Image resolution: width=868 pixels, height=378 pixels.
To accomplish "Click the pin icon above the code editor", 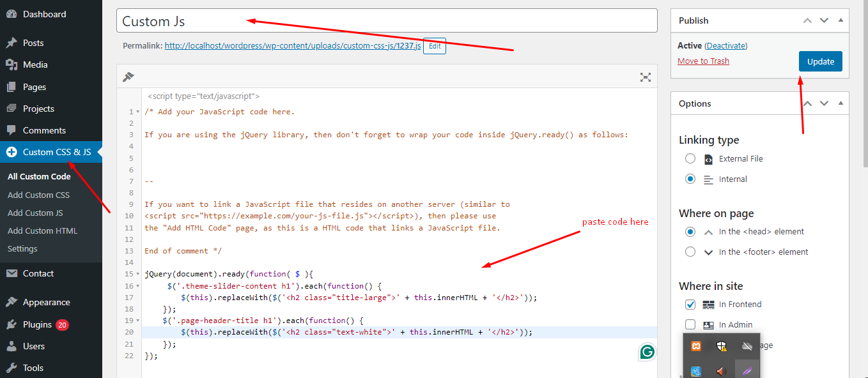I will pos(128,77).
